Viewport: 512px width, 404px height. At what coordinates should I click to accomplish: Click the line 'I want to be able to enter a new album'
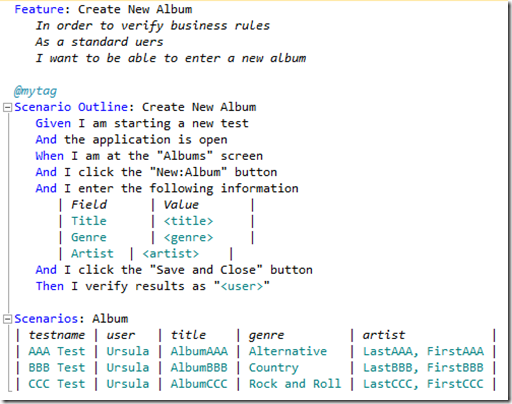pyautogui.click(x=171, y=58)
